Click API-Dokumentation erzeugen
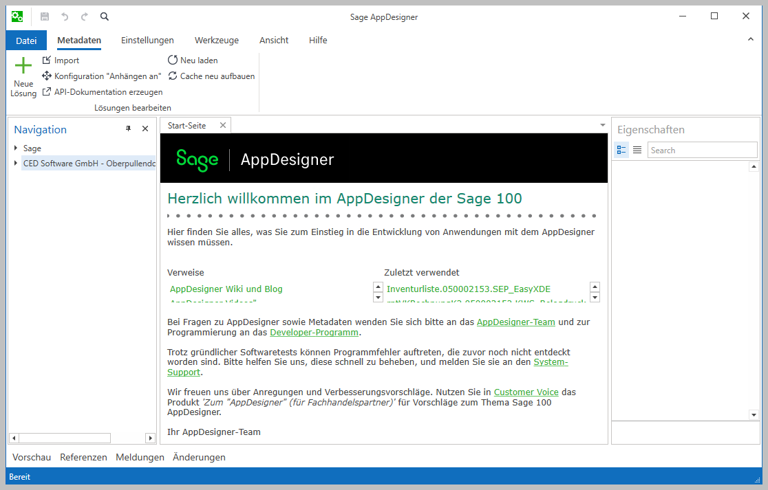This screenshot has height=490, width=768. [102, 92]
